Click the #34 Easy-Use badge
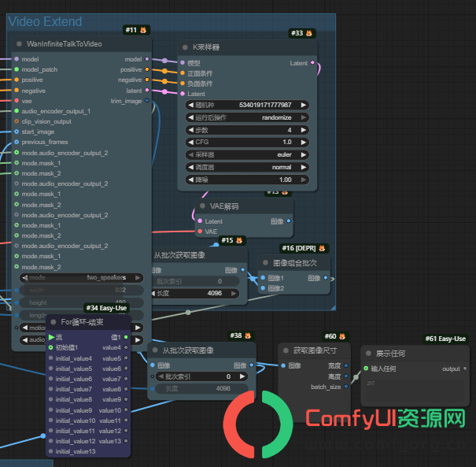The image size is (476, 467). (x=106, y=308)
